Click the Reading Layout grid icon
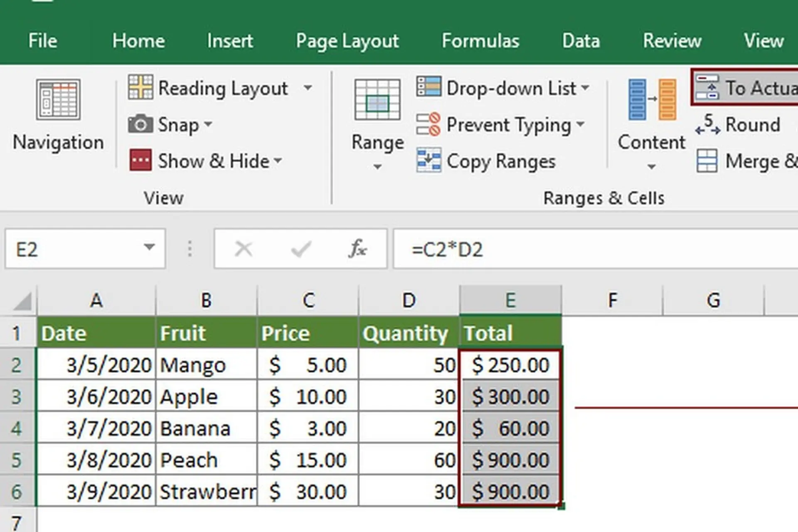The image size is (798, 532). (x=140, y=87)
